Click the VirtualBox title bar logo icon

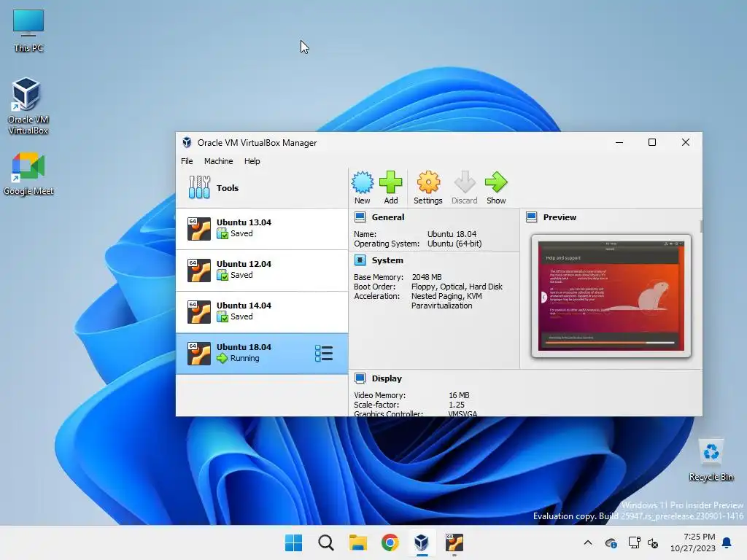(187, 142)
